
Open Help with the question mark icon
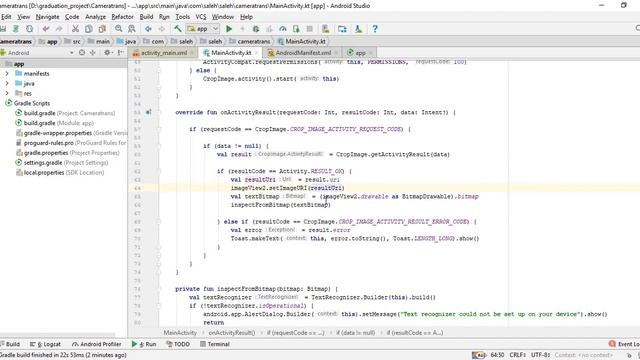click(x=375, y=29)
